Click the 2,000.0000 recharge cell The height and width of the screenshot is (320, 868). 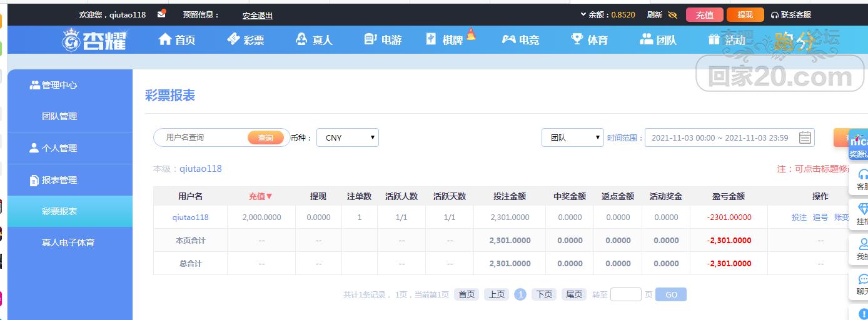261,217
